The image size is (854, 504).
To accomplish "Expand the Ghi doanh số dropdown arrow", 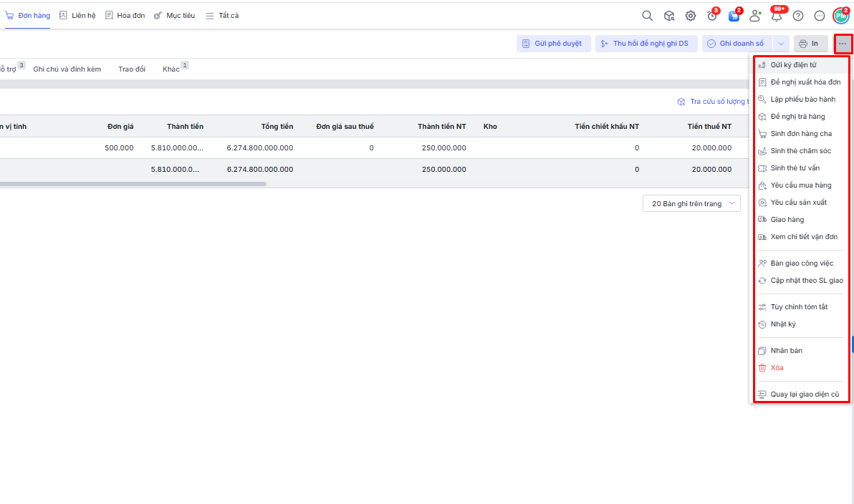I will tap(781, 44).
